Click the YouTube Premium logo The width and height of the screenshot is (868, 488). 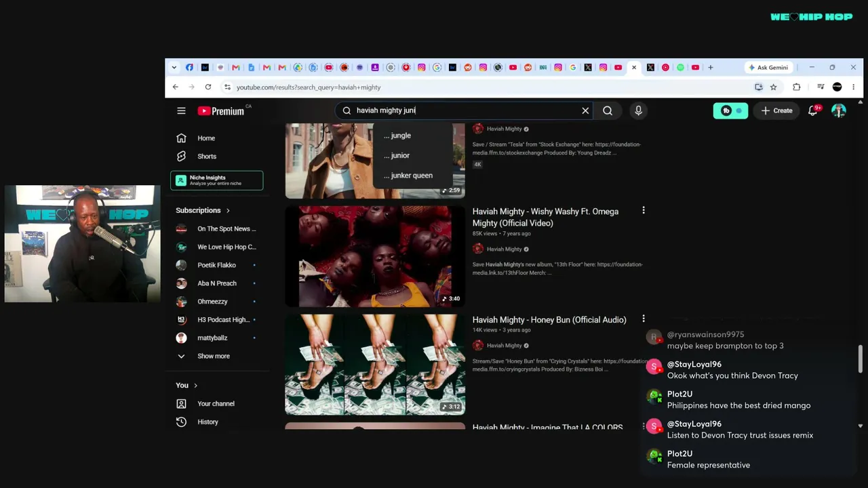pos(221,110)
